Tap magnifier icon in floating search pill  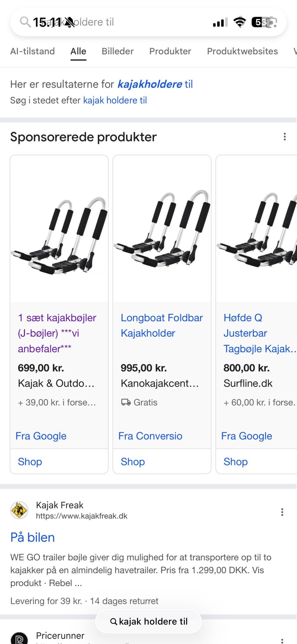coord(114,621)
